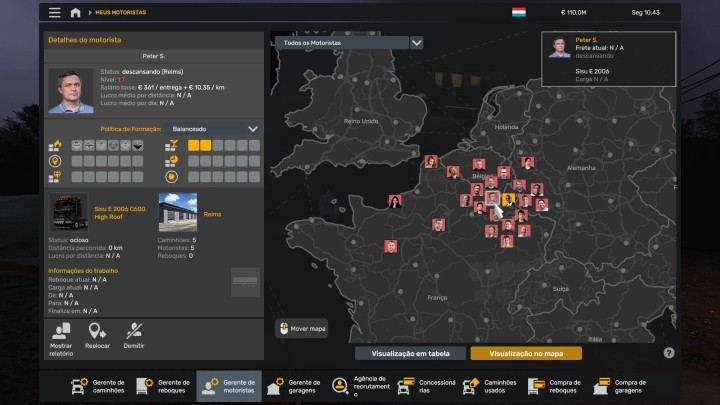Screen dimensions: 720x405
Task: Fire the driver with Demitir button
Action: (x=134, y=336)
